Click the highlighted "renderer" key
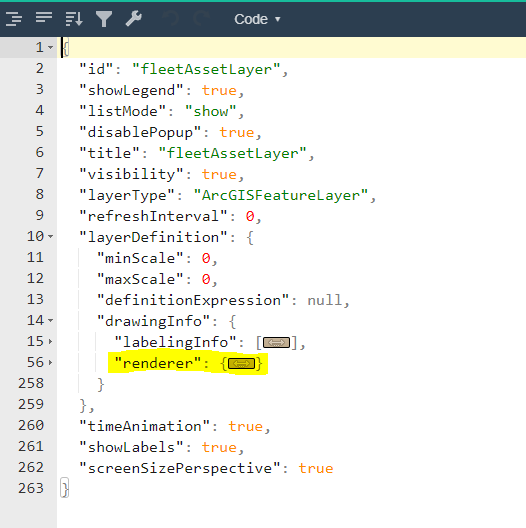The width and height of the screenshot is (526, 528). 158,363
